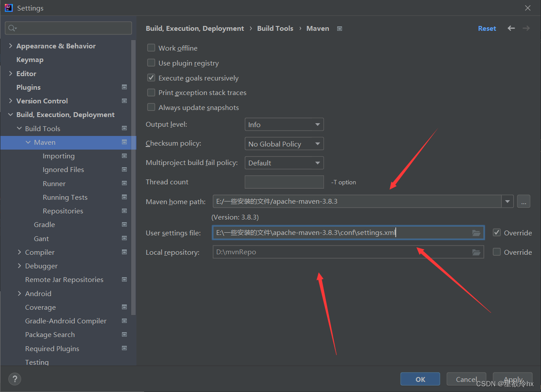This screenshot has width=541, height=392.
Task: Open help with the question mark icon
Action: tap(15, 379)
